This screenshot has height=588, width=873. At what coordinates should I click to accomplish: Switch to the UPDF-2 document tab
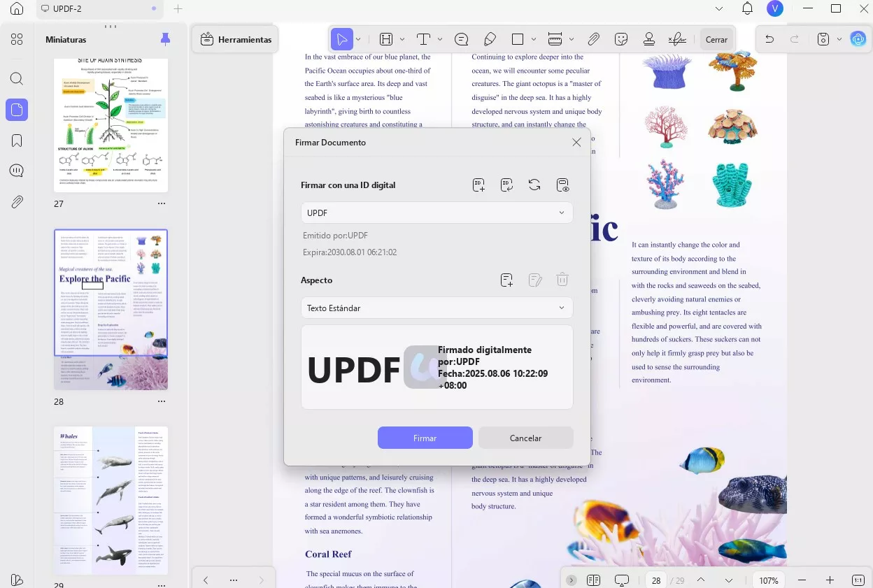[x=98, y=9]
